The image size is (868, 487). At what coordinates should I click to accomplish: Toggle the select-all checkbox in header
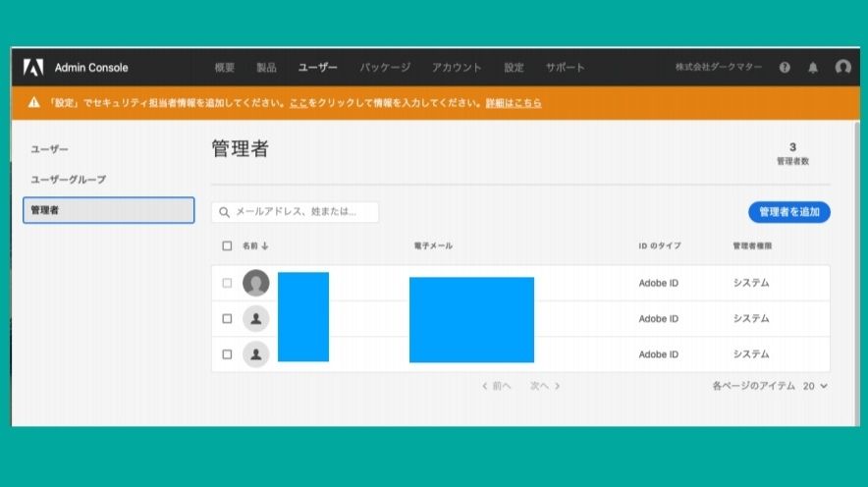227,245
